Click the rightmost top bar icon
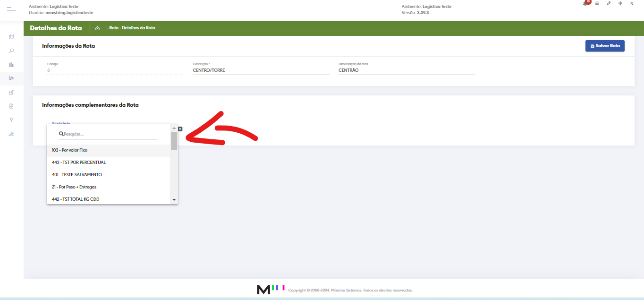This screenshot has width=644, height=300. click(x=632, y=3)
